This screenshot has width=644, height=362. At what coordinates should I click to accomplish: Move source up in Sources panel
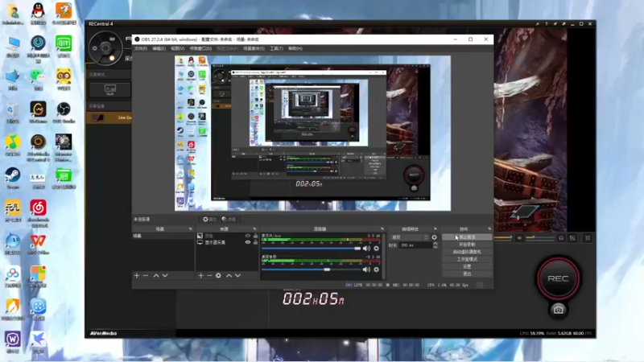(229, 275)
